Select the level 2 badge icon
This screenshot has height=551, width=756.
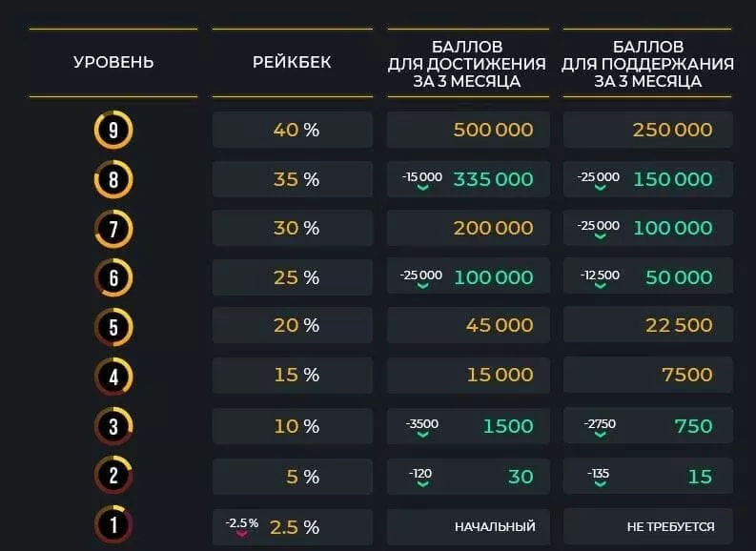[x=113, y=476]
